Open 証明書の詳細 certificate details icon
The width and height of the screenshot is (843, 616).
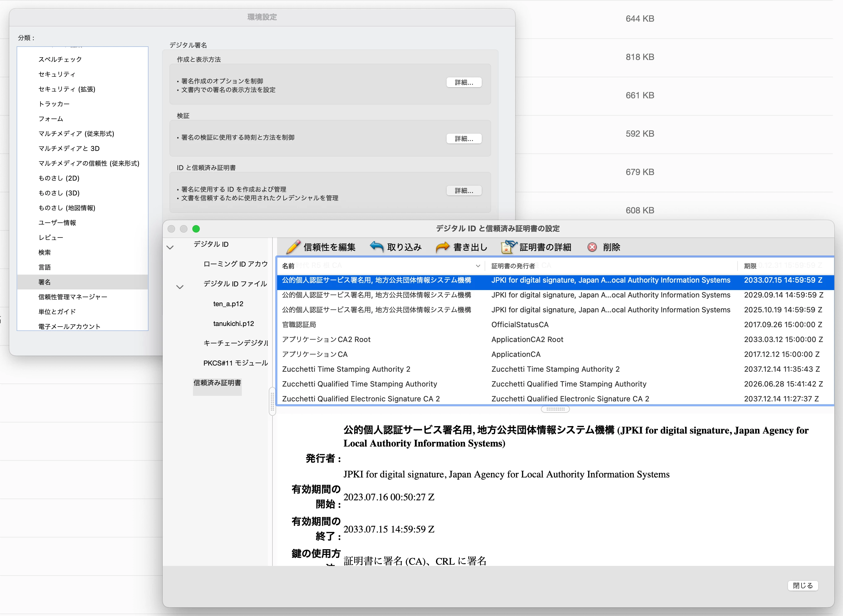pyautogui.click(x=509, y=247)
